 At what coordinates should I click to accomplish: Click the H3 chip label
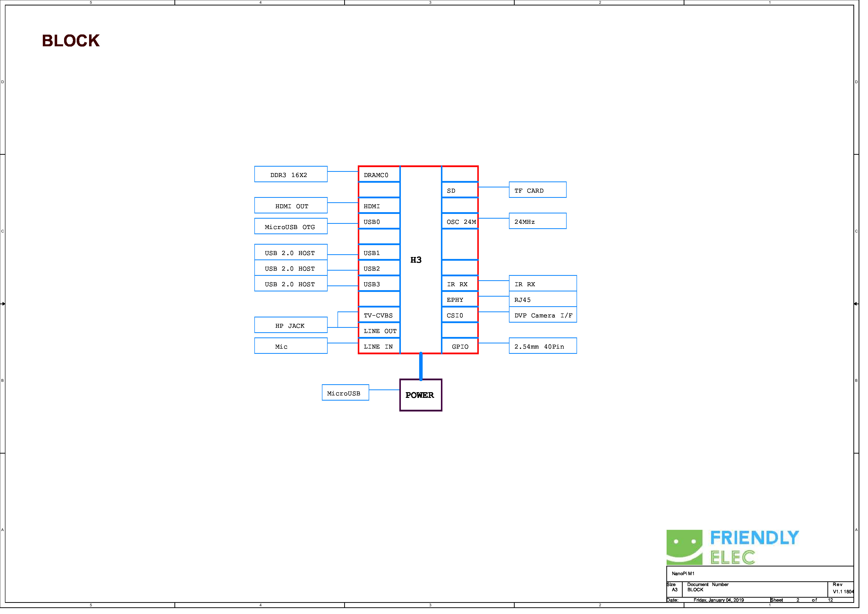(420, 262)
